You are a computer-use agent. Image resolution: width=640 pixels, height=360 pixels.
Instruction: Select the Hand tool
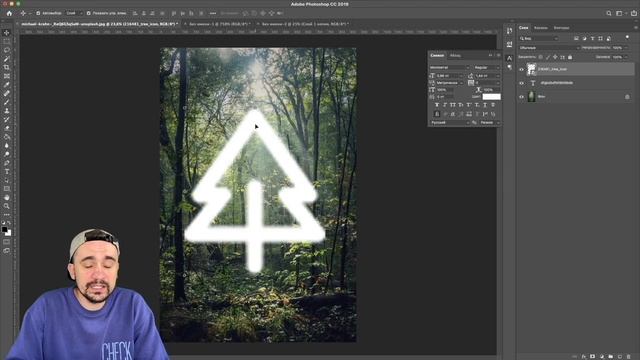[x=7, y=198]
